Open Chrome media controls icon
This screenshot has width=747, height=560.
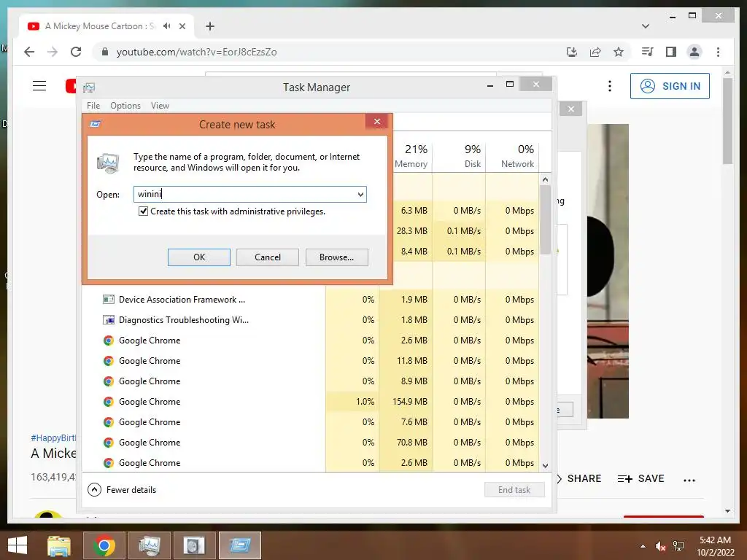[648, 52]
